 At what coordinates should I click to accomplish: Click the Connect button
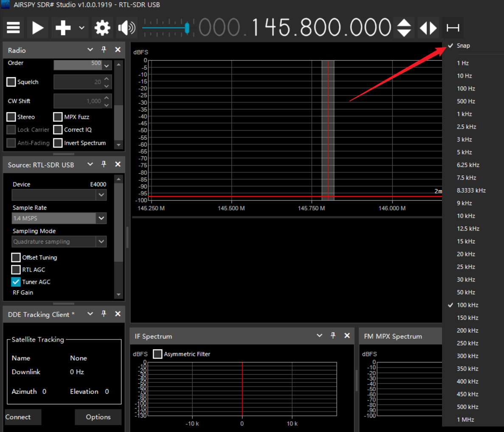tap(23, 417)
